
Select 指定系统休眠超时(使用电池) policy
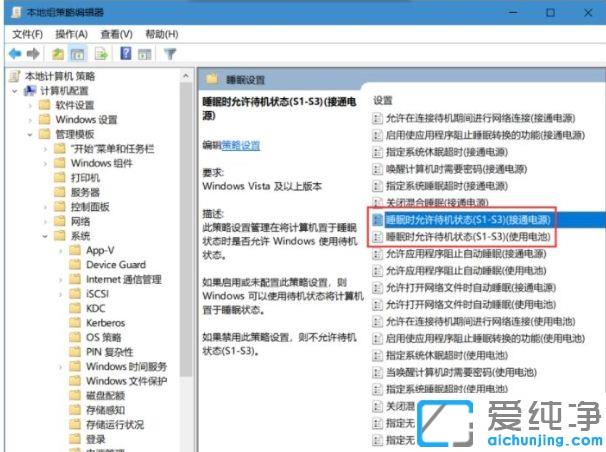[446, 355]
